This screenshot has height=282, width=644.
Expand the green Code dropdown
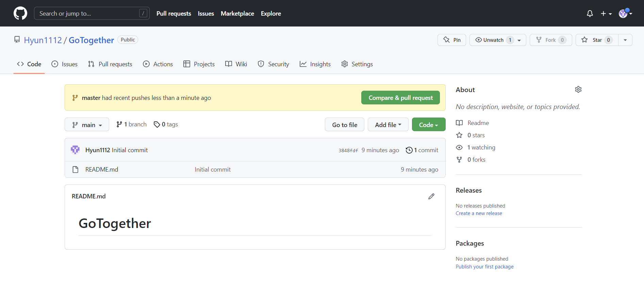(x=429, y=124)
